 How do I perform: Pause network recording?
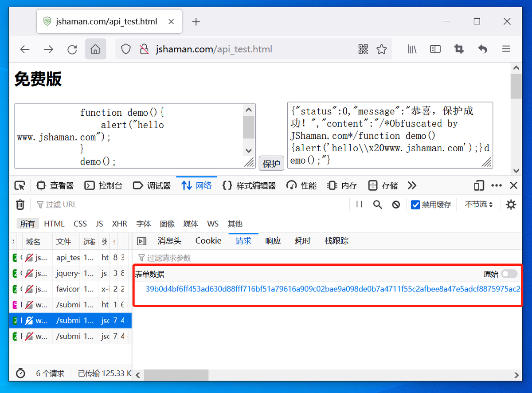360,204
